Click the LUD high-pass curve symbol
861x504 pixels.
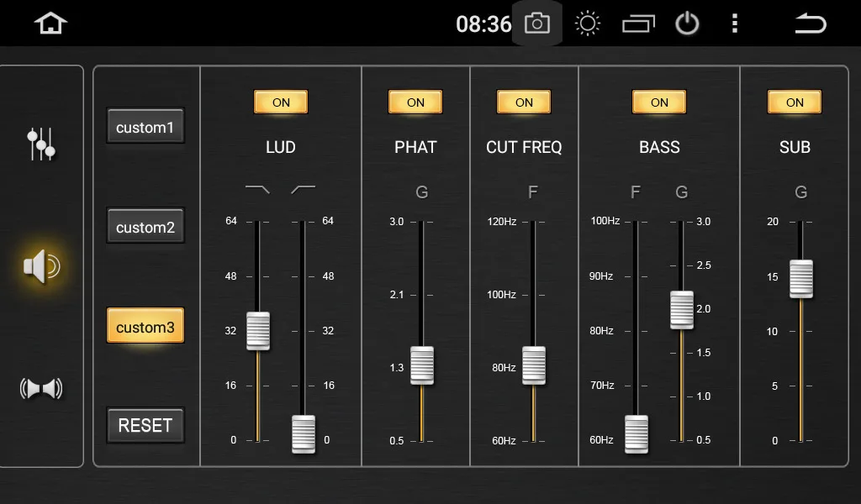(x=303, y=189)
